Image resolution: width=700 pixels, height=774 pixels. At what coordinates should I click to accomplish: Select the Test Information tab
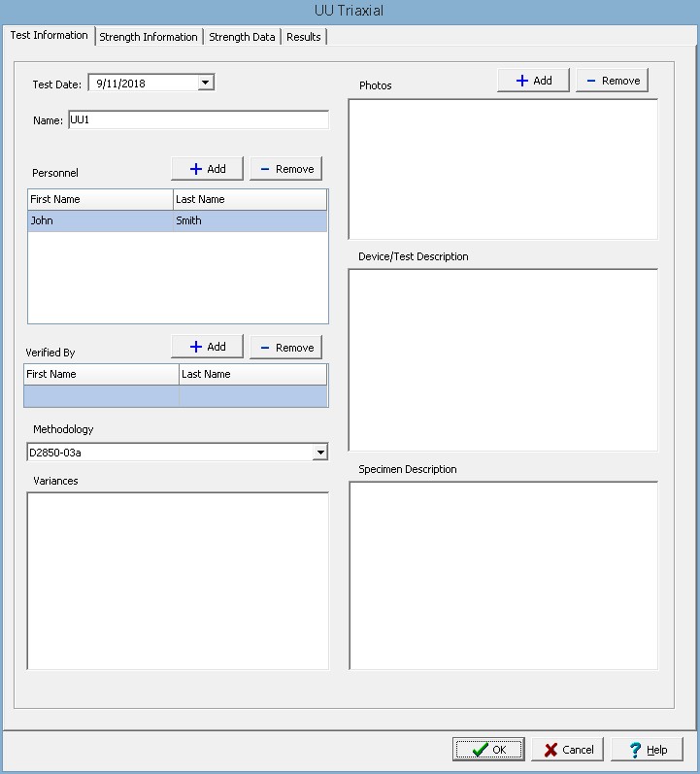(x=49, y=36)
